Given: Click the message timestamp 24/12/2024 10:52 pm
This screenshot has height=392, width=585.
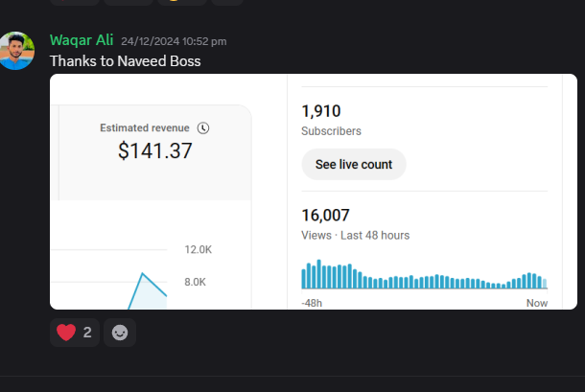Looking at the screenshot, I should [x=174, y=41].
